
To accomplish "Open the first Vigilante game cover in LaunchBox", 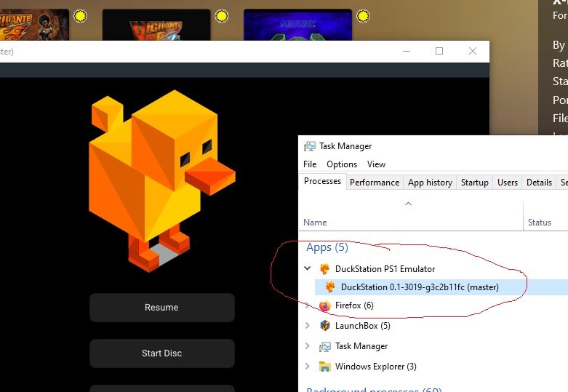I will point(34,25).
